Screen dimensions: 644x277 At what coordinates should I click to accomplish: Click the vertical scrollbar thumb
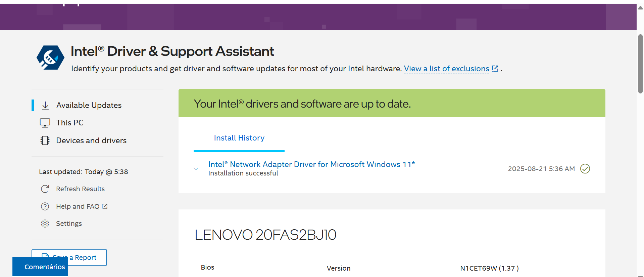pyautogui.click(x=640, y=64)
